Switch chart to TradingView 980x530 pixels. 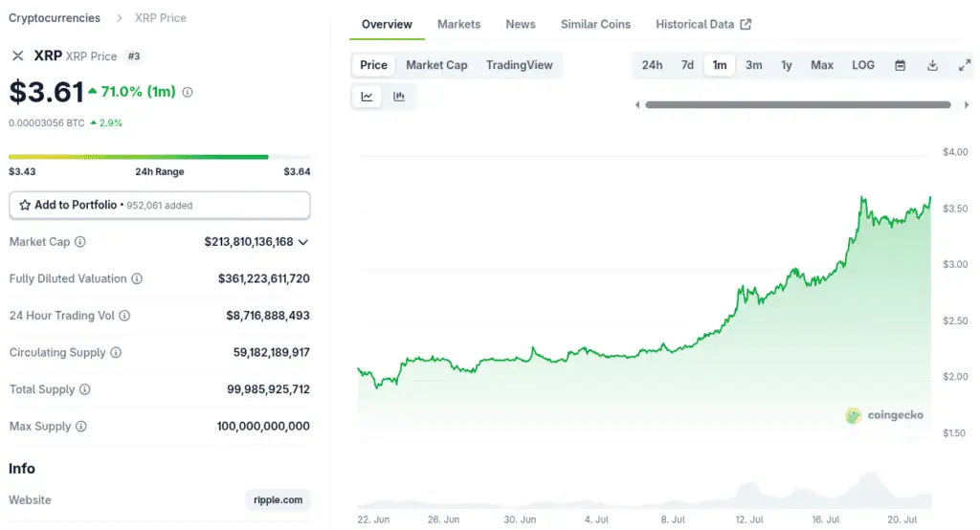(x=520, y=65)
